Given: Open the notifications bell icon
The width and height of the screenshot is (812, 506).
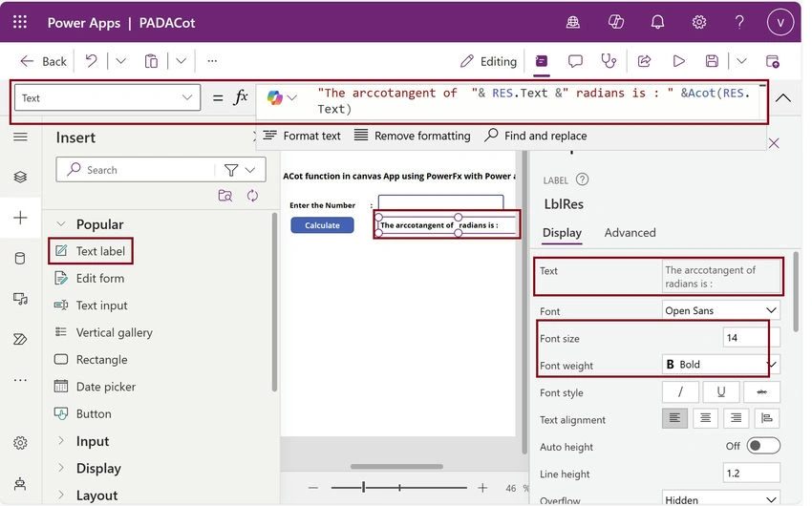Looking at the screenshot, I should click(x=657, y=22).
